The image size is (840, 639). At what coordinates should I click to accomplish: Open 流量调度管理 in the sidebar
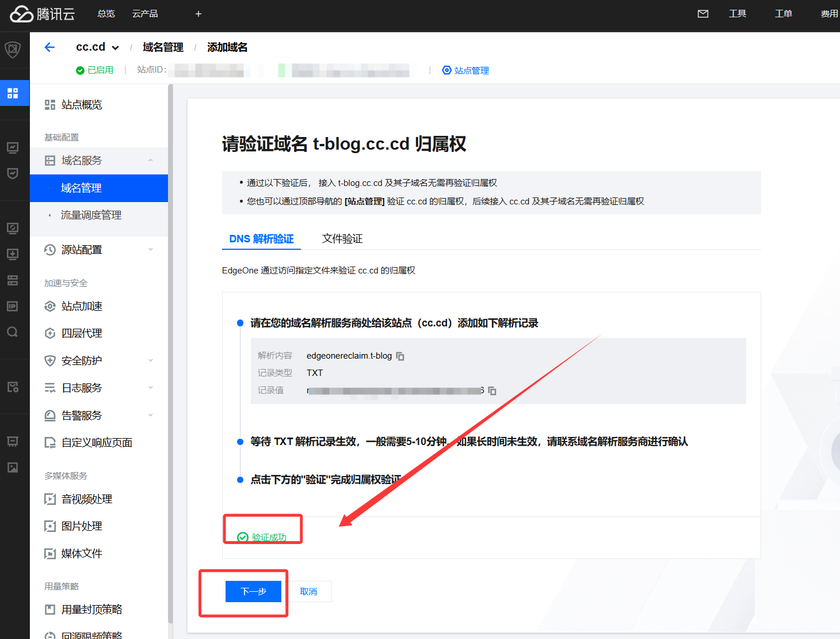[91, 215]
